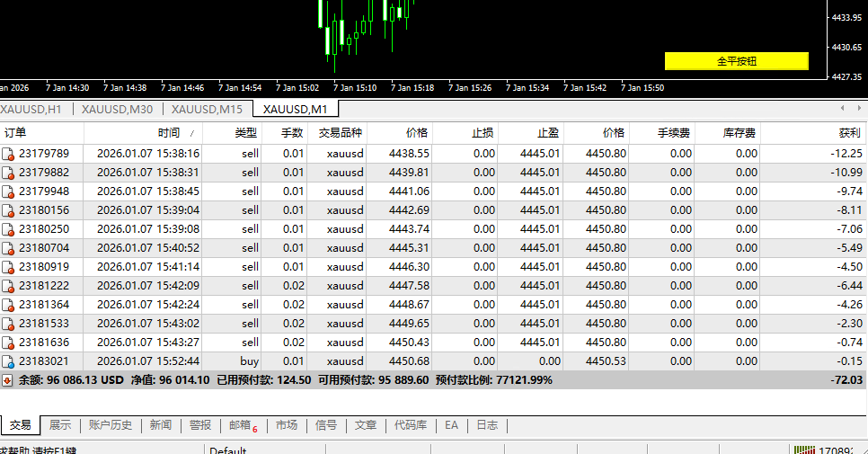Click the connection status bars icon
The width and height of the screenshot is (868, 454).
coord(804,450)
